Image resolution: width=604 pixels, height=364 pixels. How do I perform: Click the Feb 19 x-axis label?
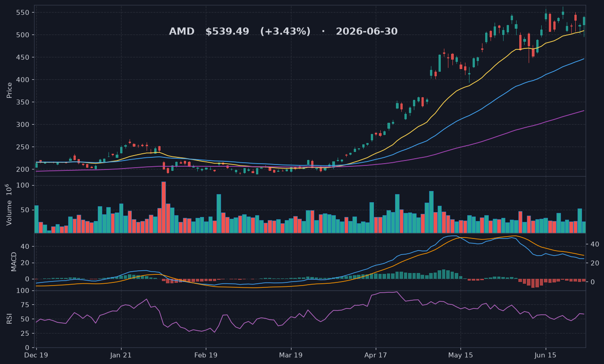[x=206, y=355]
